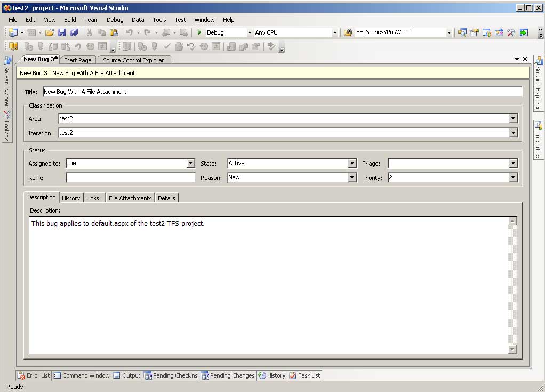545x392 pixels.
Task: Expand the Area dropdown
Action: [x=513, y=119]
